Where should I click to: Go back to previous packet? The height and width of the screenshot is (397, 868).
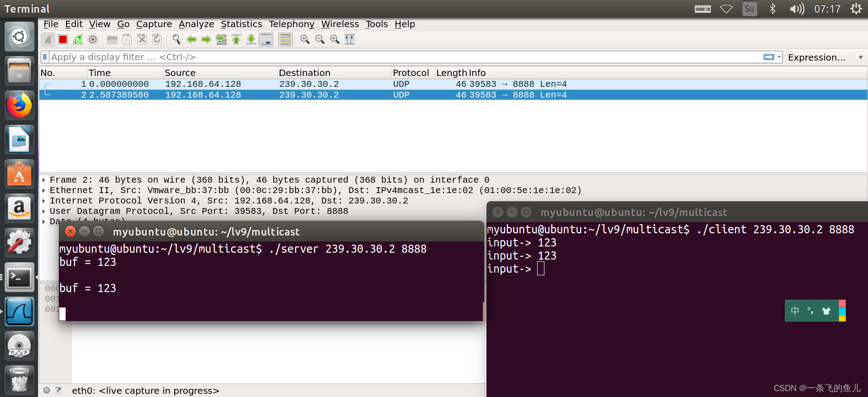(191, 40)
